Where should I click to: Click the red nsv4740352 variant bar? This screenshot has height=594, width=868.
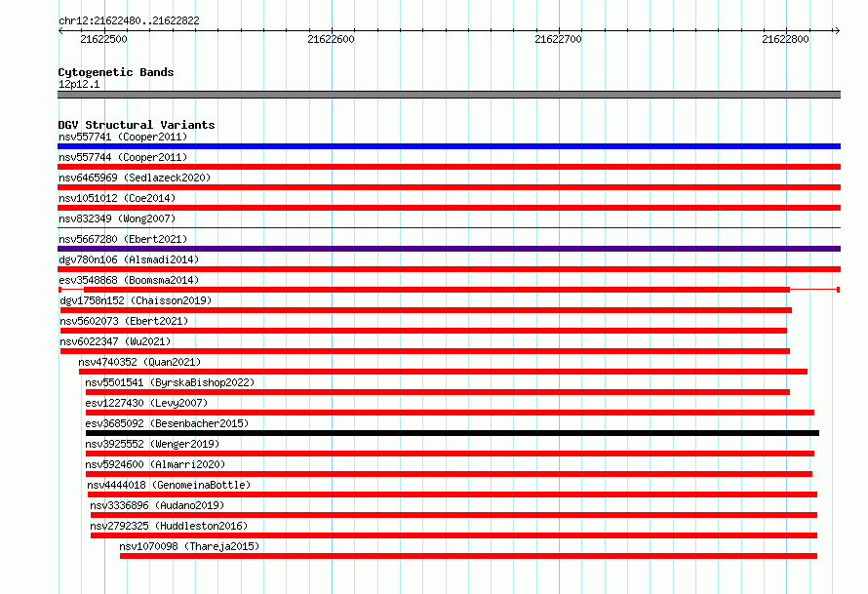pos(443,372)
